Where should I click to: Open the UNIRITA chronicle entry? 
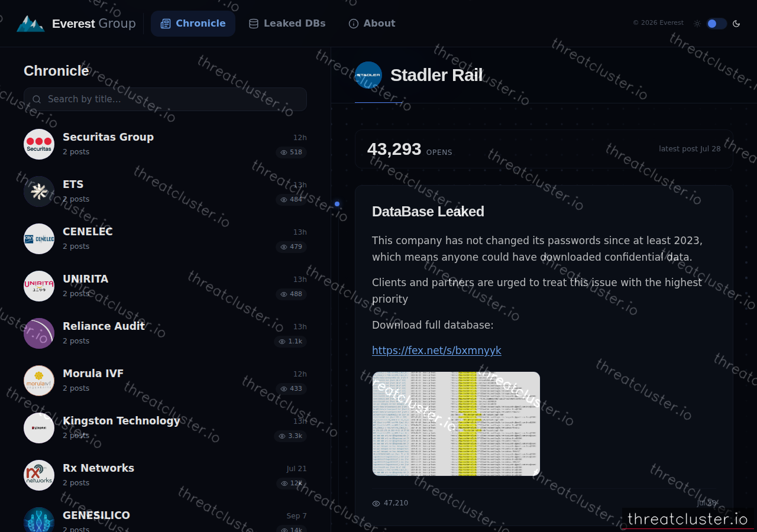pyautogui.click(x=165, y=286)
